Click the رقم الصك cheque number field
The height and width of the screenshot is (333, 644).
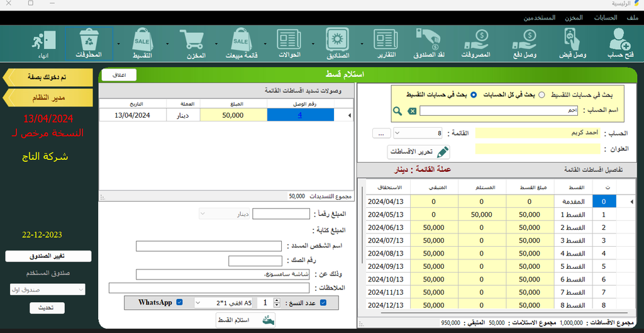(255, 261)
